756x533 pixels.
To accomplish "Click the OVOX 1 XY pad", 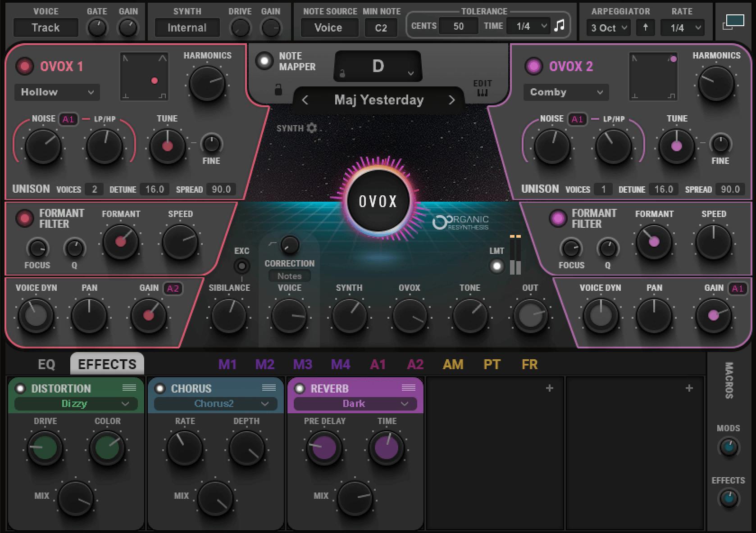I will point(144,77).
